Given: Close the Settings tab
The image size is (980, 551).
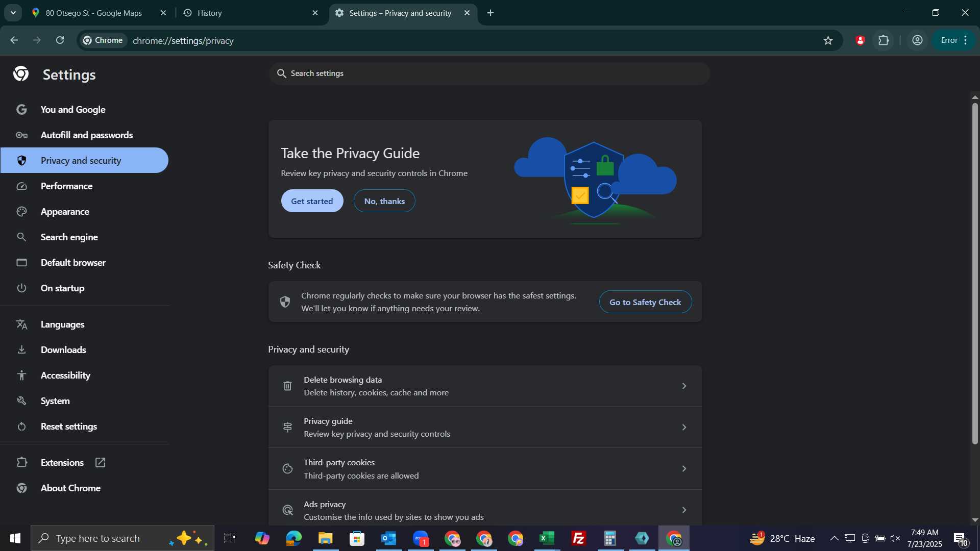Looking at the screenshot, I should pos(467,13).
